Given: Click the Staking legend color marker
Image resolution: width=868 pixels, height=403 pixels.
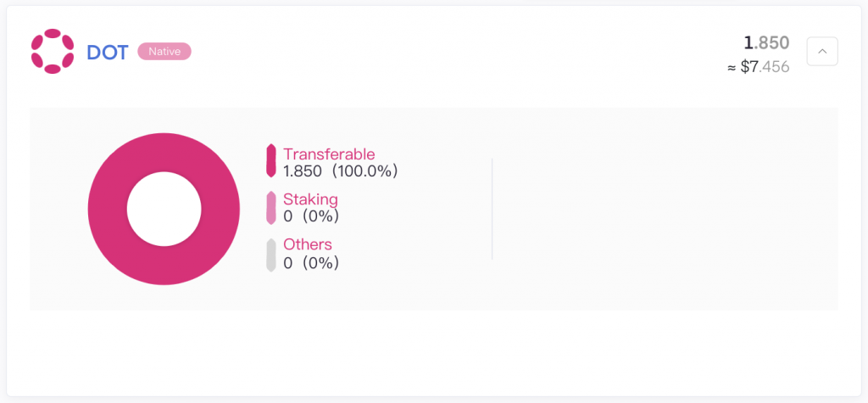Looking at the screenshot, I should point(270,208).
